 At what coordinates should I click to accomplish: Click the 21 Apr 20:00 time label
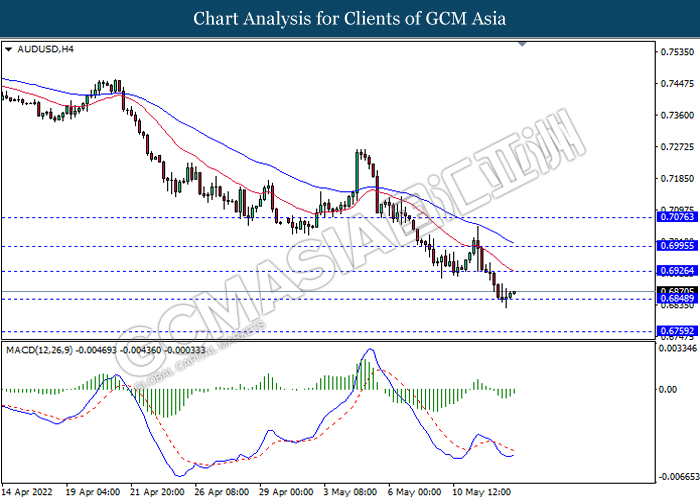[x=157, y=492]
